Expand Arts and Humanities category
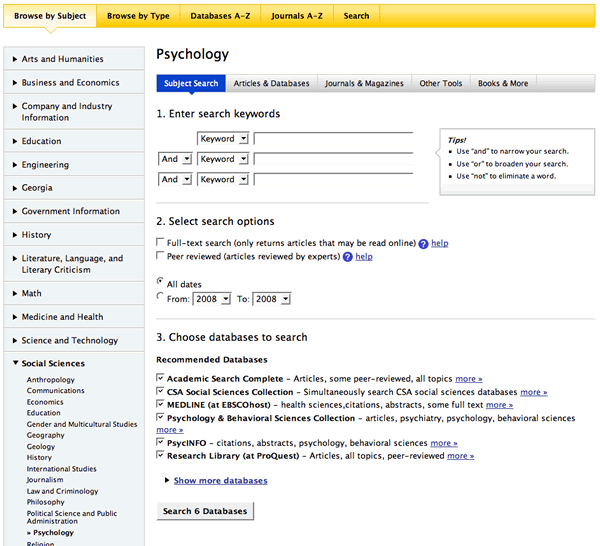This screenshot has width=600, height=546. (74, 59)
